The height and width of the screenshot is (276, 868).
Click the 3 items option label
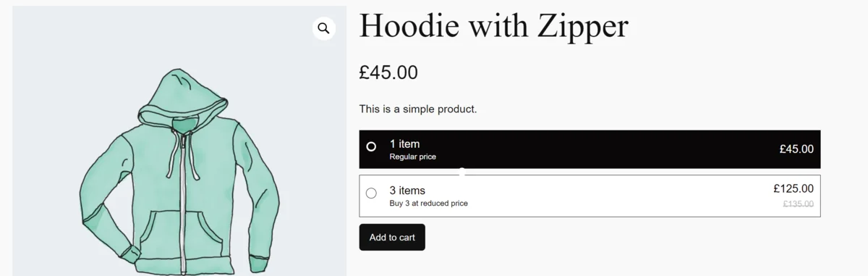407,191
